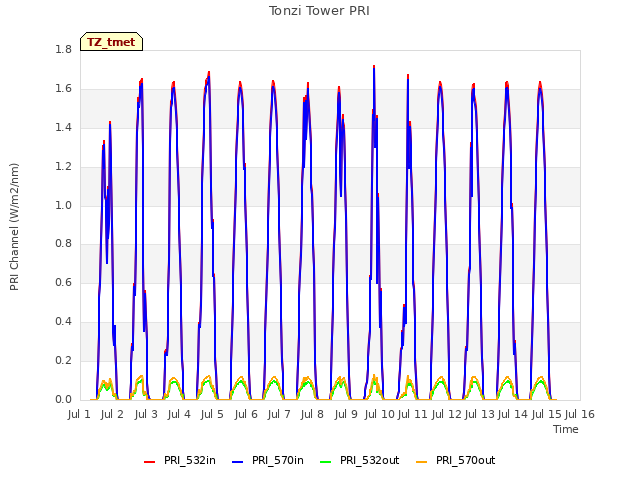Click the Jul 5 x-axis tick label
The height and width of the screenshot is (480, 640).
212,414
